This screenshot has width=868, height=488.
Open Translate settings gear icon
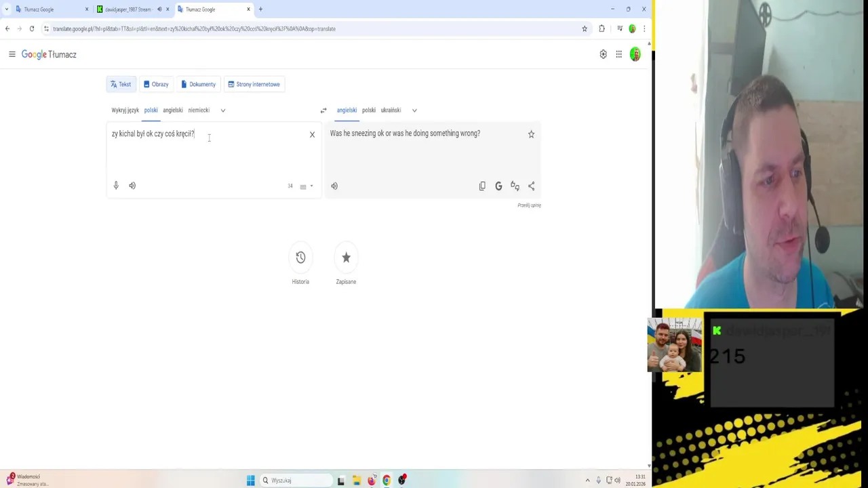pos(603,54)
